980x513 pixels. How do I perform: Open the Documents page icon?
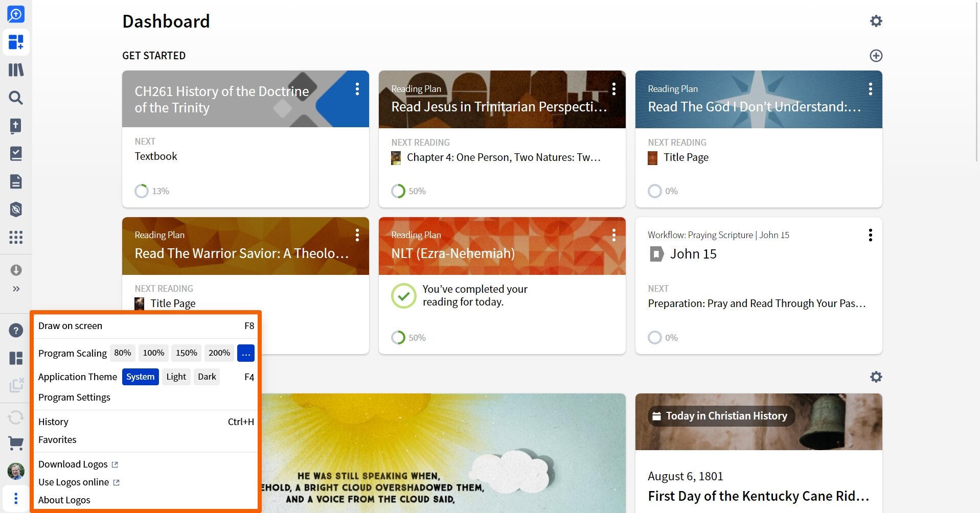[16, 181]
